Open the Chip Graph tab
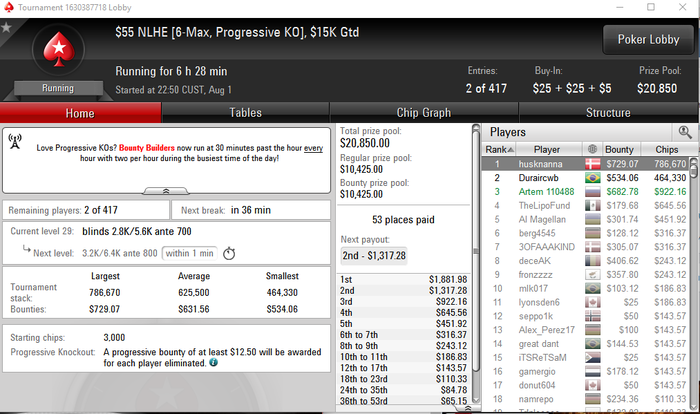Viewport: 700px width, 414px height. (424, 113)
